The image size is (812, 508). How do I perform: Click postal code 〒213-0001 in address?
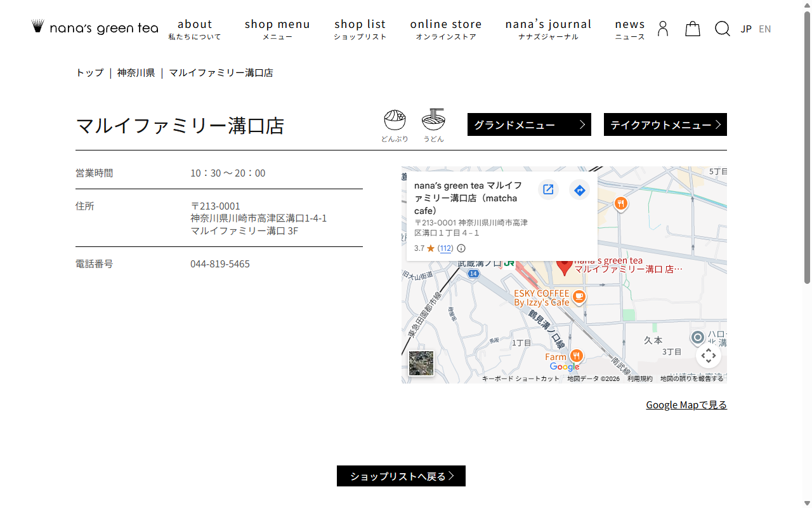(216, 206)
